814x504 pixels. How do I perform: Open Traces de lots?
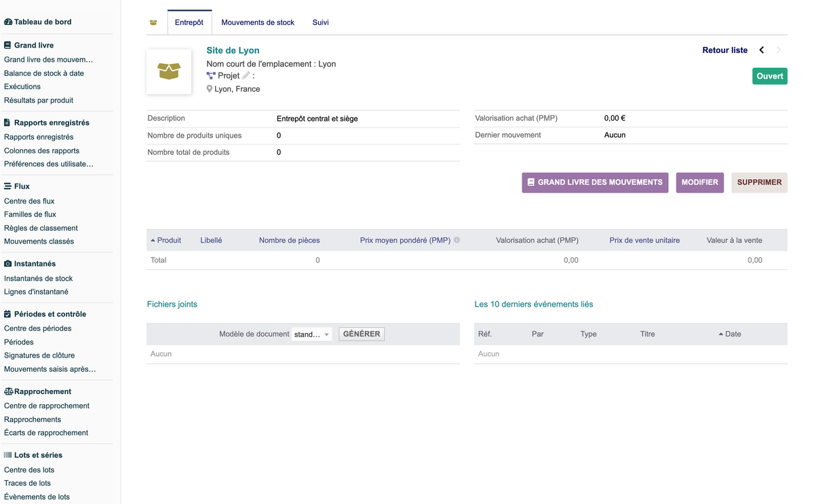tap(28, 483)
